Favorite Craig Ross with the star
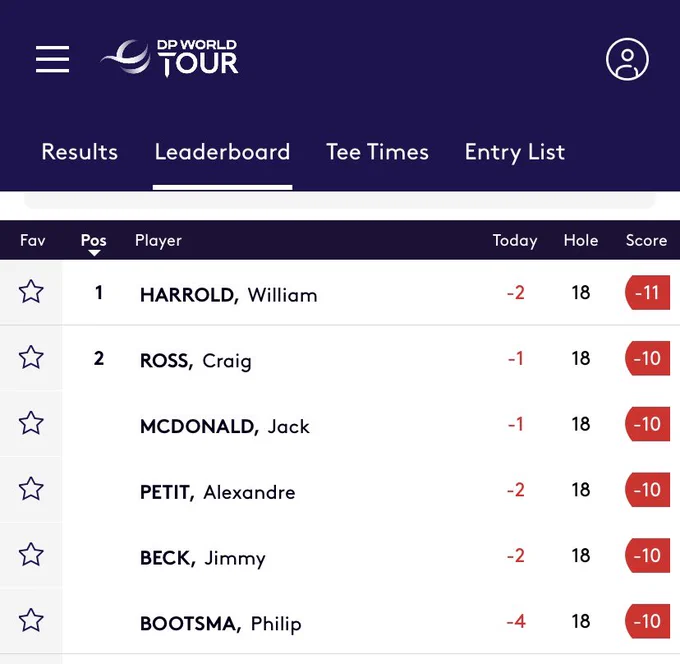 (x=31, y=358)
